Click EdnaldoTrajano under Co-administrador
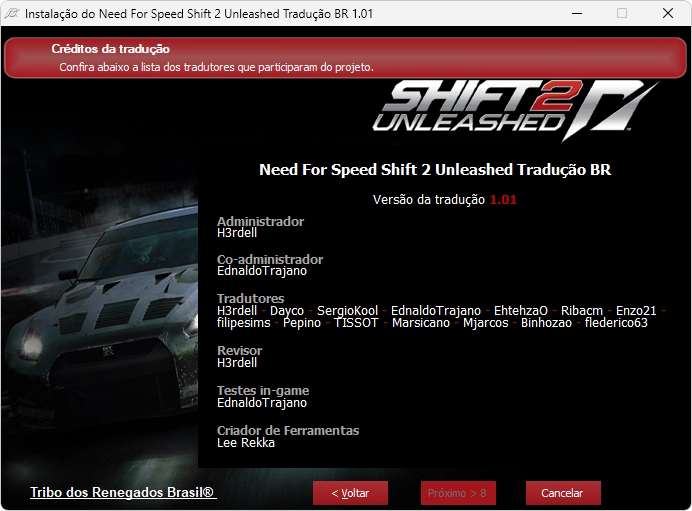This screenshot has height=511, width=692. tap(262, 271)
